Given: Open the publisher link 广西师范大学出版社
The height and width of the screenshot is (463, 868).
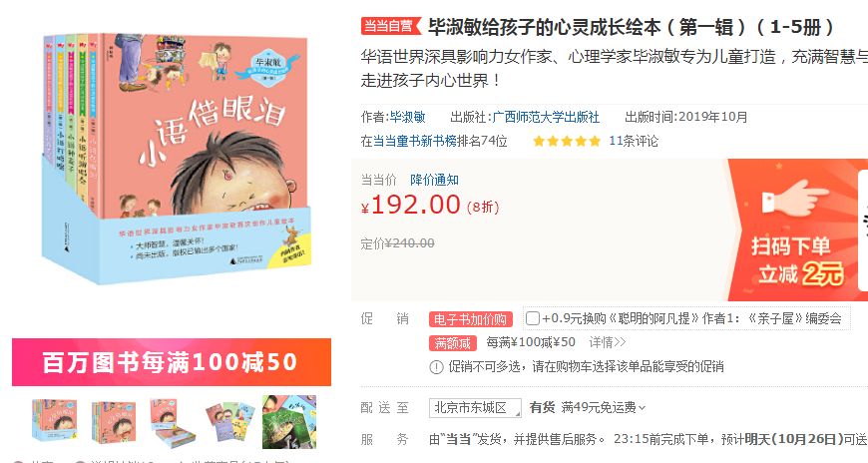Looking at the screenshot, I should (x=546, y=117).
